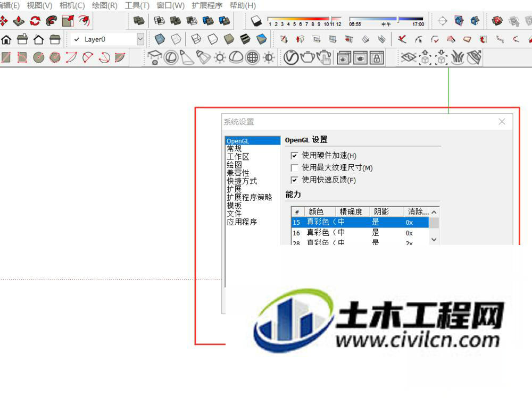Toggle 使用快速反馈 checkbox
This screenshot has height=398, width=532.
tap(294, 180)
